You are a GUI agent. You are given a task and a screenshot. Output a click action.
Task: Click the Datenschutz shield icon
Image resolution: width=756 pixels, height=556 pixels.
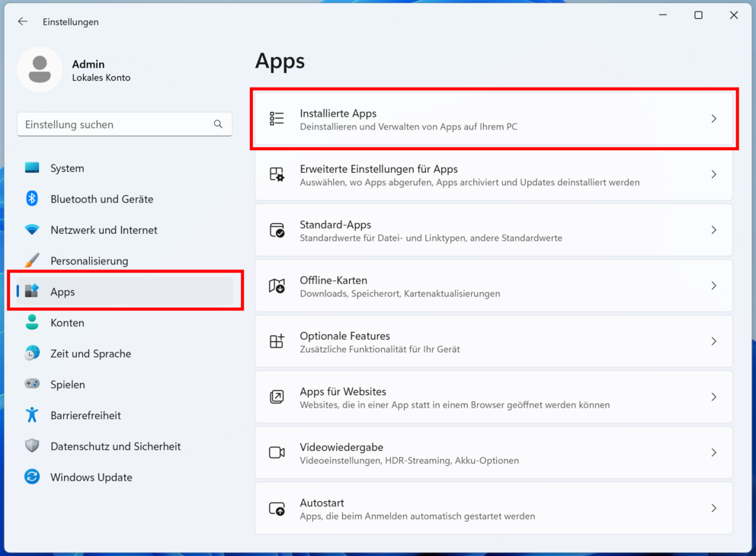pyautogui.click(x=32, y=446)
